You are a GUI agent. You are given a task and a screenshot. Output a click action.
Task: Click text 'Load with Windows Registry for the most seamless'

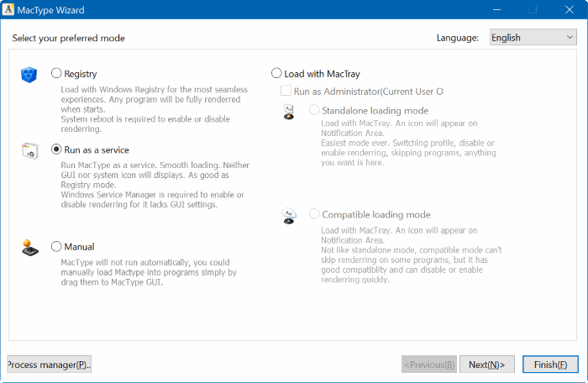tap(154, 90)
